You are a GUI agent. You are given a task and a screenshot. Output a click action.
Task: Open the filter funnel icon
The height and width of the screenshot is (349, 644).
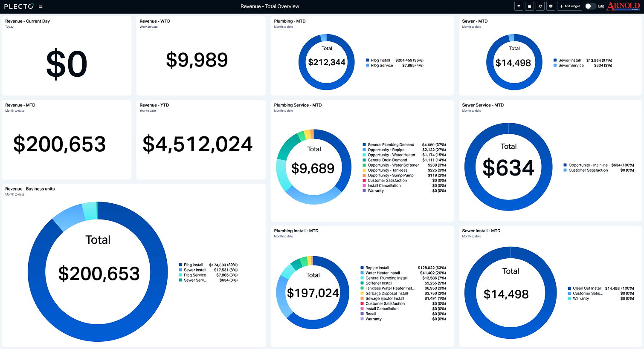point(519,6)
